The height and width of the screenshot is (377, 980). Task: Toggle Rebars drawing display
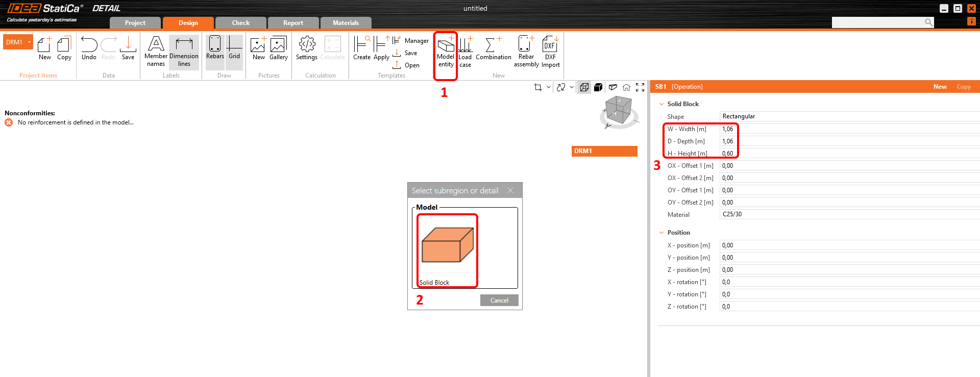coord(215,46)
